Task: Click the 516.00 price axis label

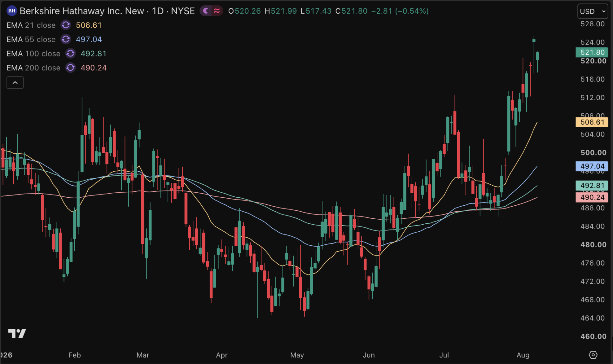Action: [x=593, y=79]
